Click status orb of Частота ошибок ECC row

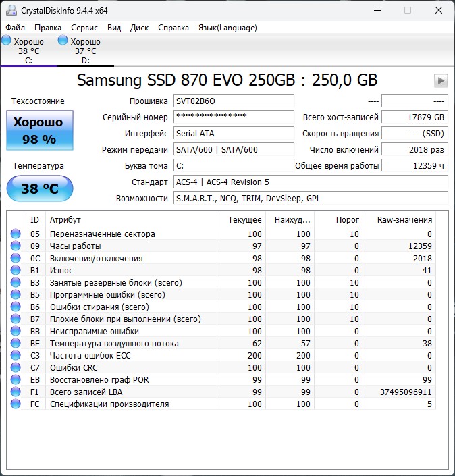click(16, 355)
